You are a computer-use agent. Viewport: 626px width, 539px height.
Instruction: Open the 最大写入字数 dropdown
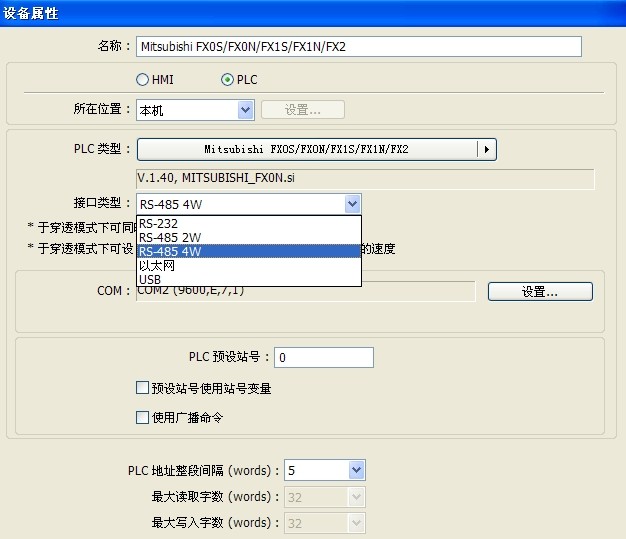(356, 523)
